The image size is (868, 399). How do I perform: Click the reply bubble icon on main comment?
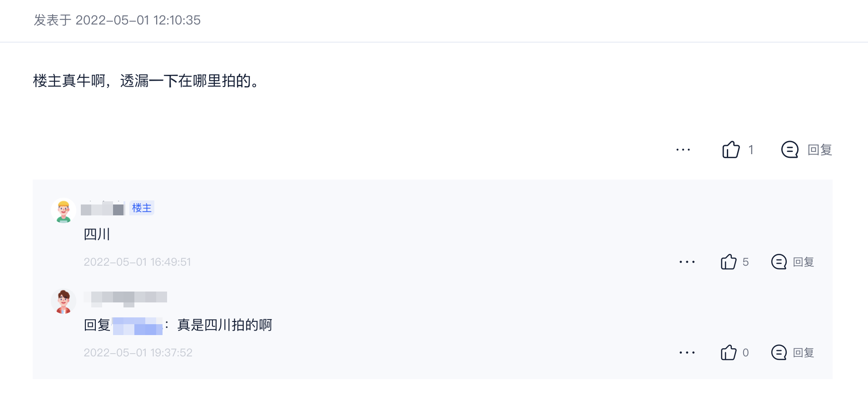tap(789, 150)
